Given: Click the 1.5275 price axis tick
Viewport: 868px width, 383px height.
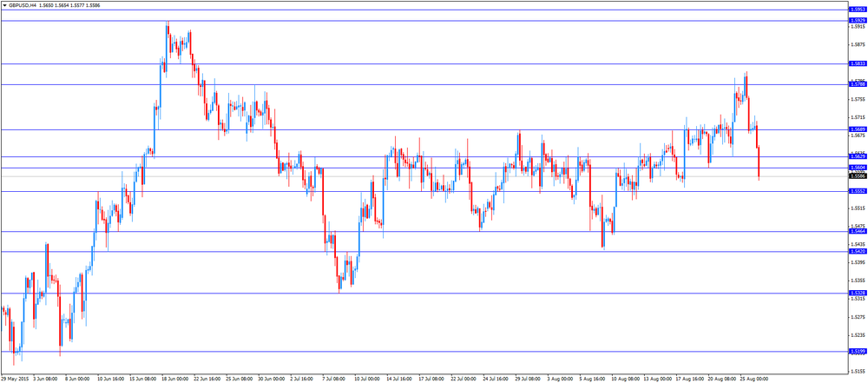Looking at the screenshot, I should tap(857, 318).
